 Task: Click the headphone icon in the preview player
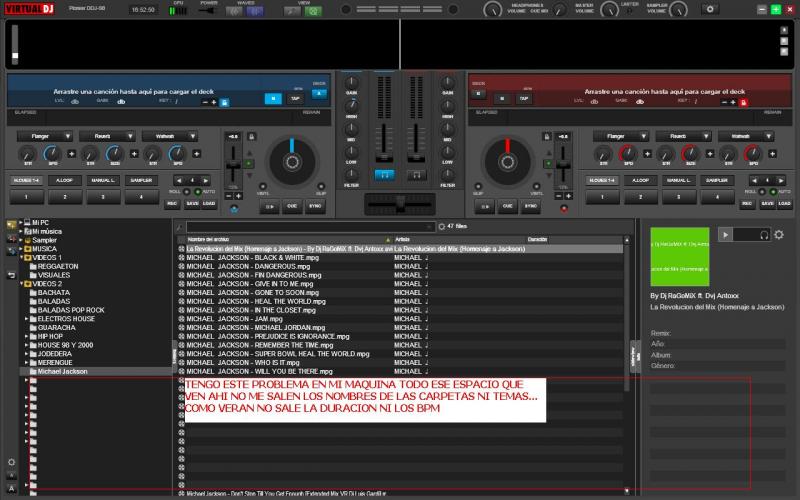[764, 234]
